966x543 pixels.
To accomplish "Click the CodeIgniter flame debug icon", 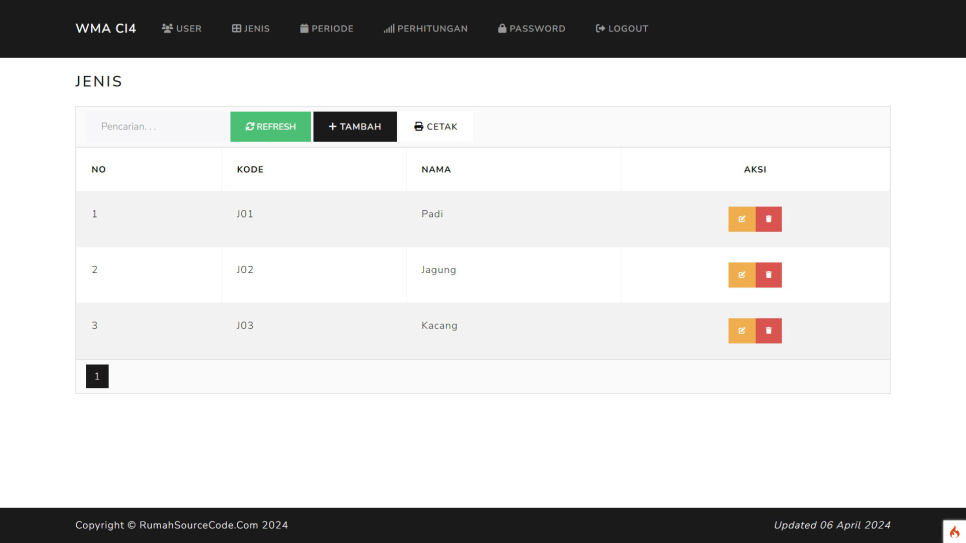I will coord(954,532).
